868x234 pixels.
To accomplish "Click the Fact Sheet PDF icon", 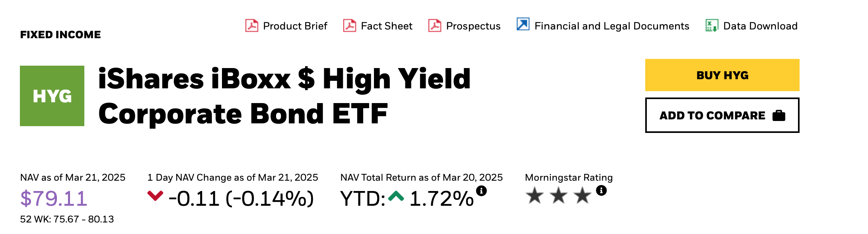I will (x=349, y=25).
